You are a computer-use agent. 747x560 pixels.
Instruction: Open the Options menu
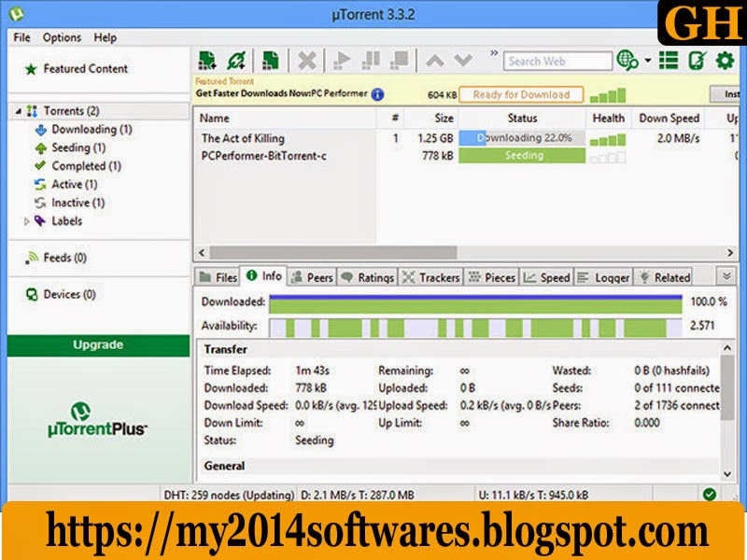62,37
